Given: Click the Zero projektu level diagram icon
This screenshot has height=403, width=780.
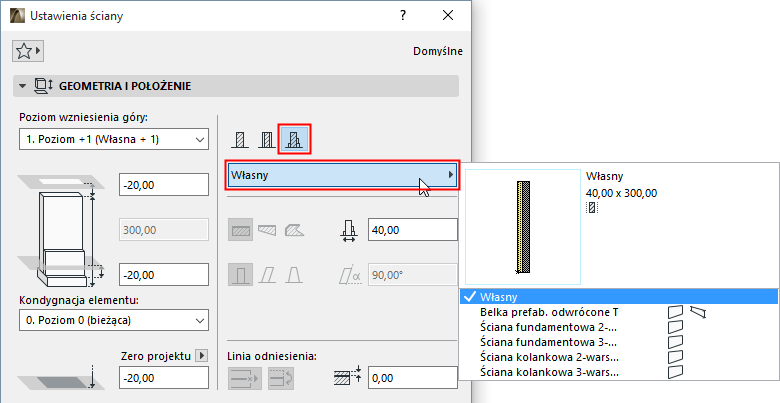Looking at the screenshot, I should coord(60,377).
